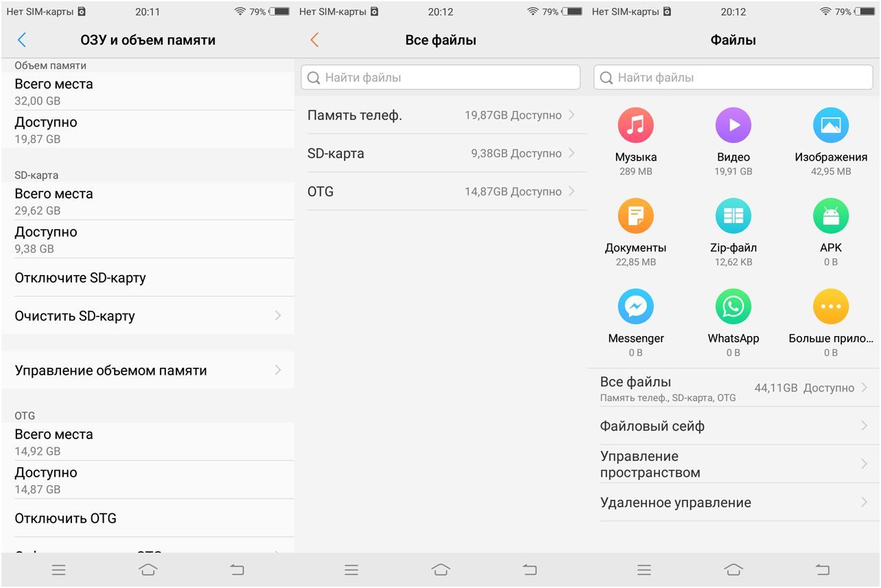Click the Найти файлы search field in Файлы

pos(733,78)
